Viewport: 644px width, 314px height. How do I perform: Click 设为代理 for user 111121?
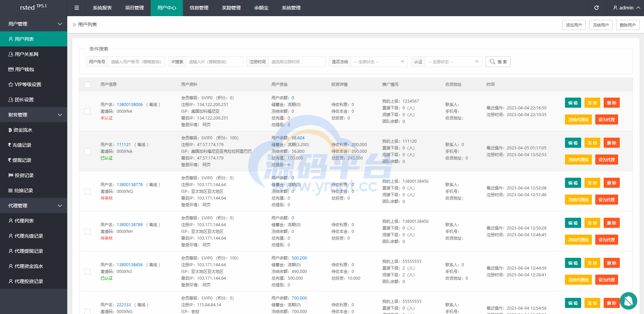607,160
